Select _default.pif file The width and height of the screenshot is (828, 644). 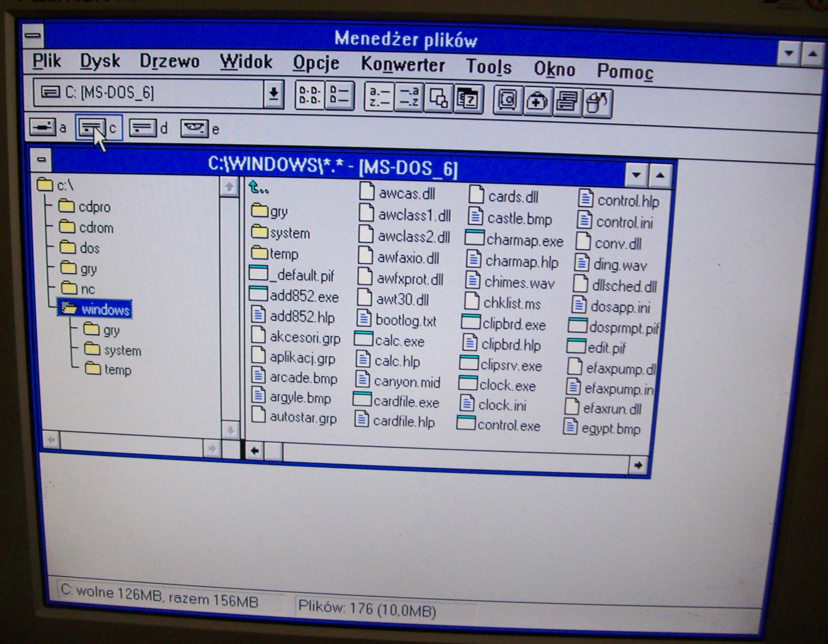click(x=292, y=275)
